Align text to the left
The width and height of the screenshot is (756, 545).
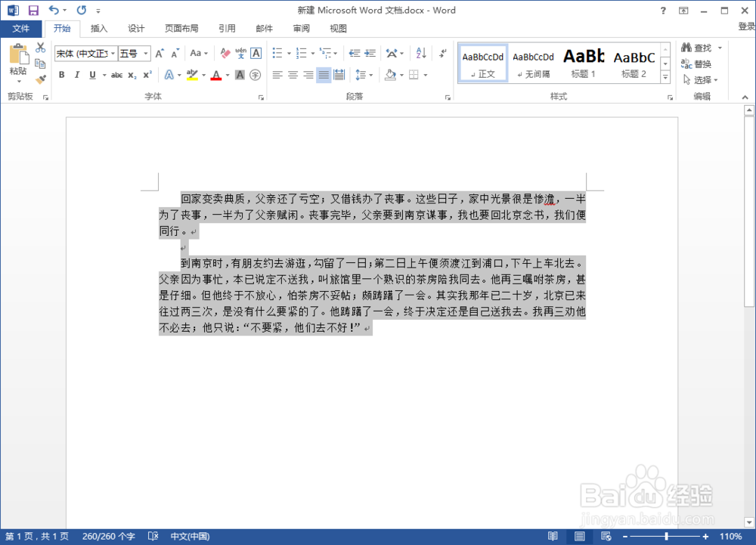(277, 75)
